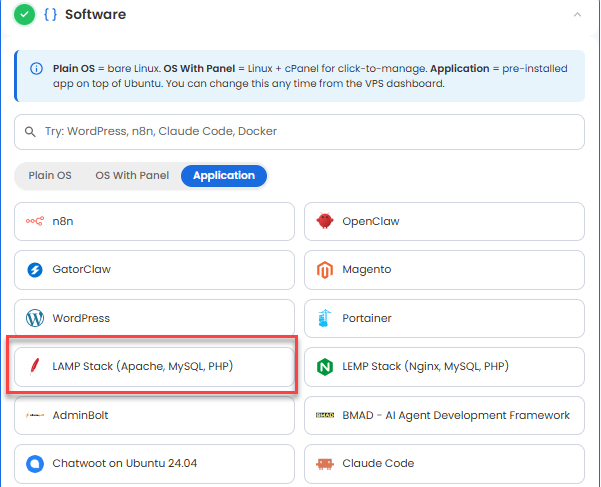Click the n8n workflow icon
Viewport: 601px width, 487px height.
point(34,221)
